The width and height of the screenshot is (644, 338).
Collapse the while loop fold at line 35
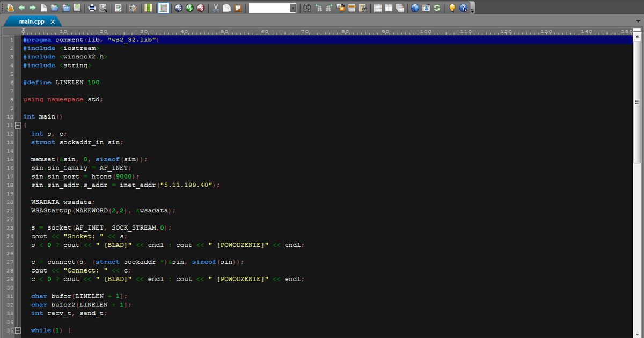pyautogui.click(x=17, y=330)
